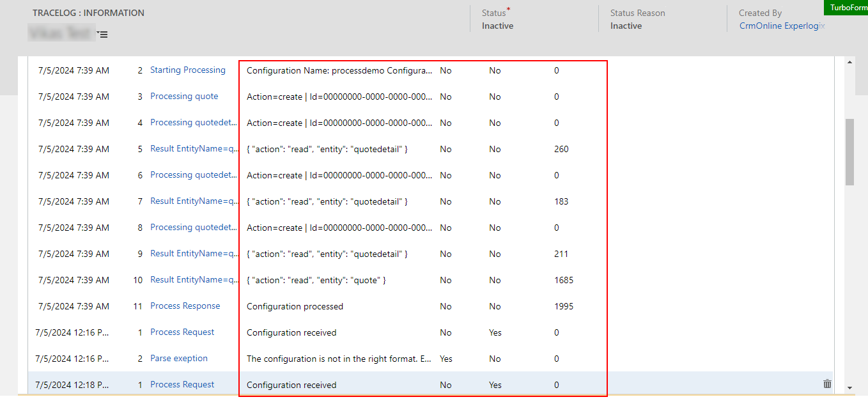Delete the selected 12:18 Process Request row with the trash icon
The image size is (868, 404).
click(x=827, y=384)
